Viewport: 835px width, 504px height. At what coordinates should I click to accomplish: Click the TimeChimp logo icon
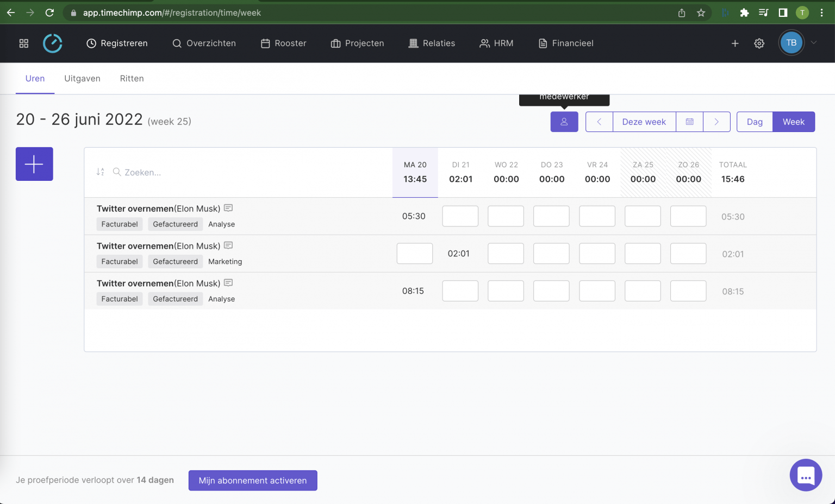(53, 43)
